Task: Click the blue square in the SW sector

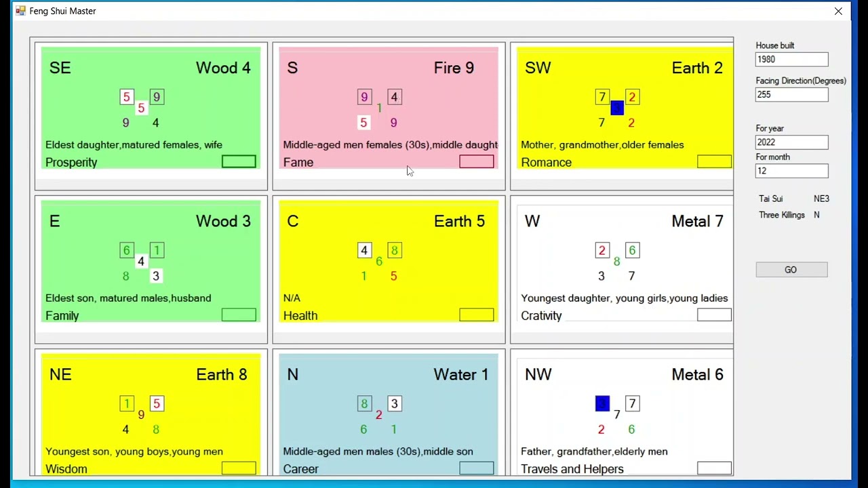Action: 616,108
